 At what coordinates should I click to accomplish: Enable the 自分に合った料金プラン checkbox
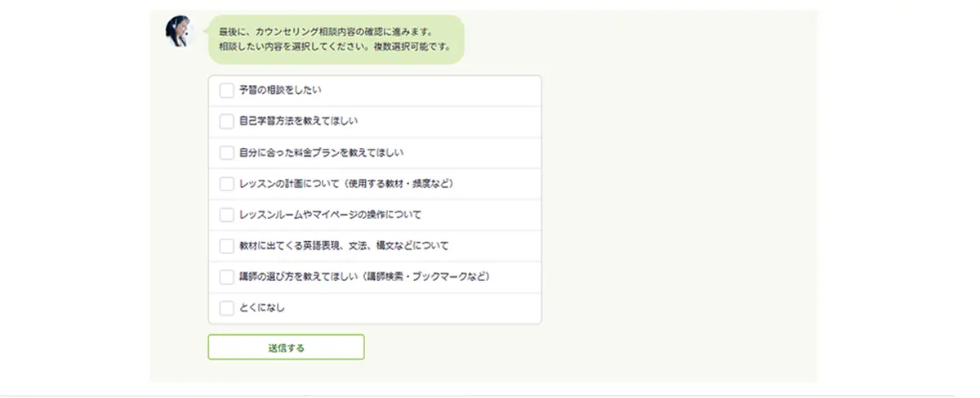[x=227, y=153]
